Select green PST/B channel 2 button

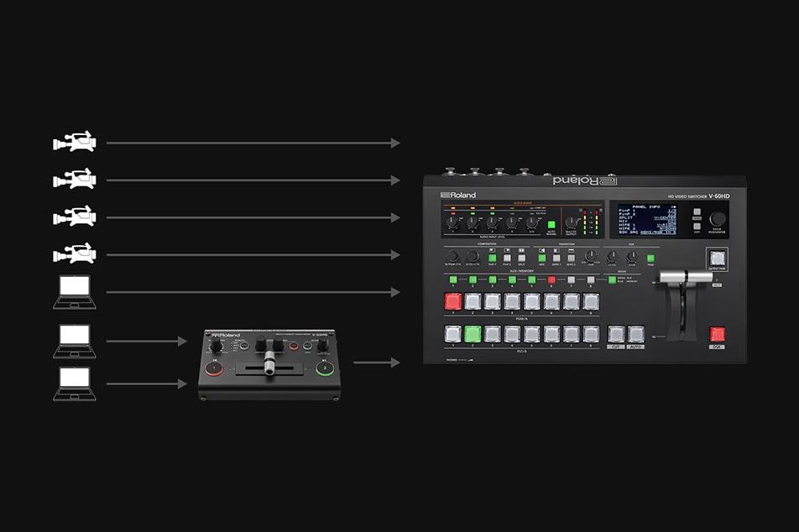[x=473, y=334]
